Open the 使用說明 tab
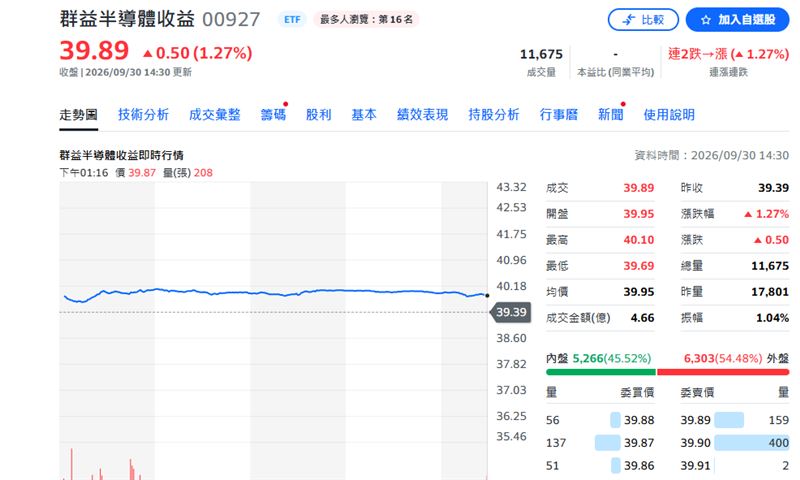 pos(669,115)
